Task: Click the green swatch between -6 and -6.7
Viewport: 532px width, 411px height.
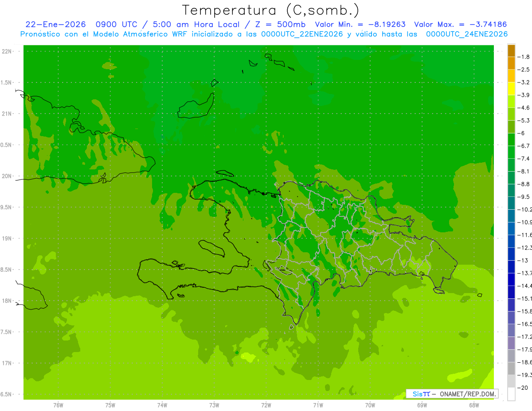Action: (x=511, y=139)
